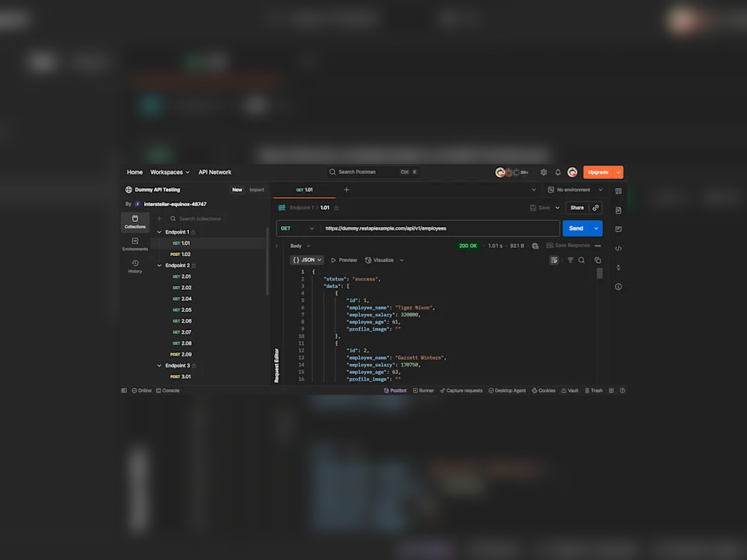
Task: Open the Collections sidebar panel
Action: (134, 222)
